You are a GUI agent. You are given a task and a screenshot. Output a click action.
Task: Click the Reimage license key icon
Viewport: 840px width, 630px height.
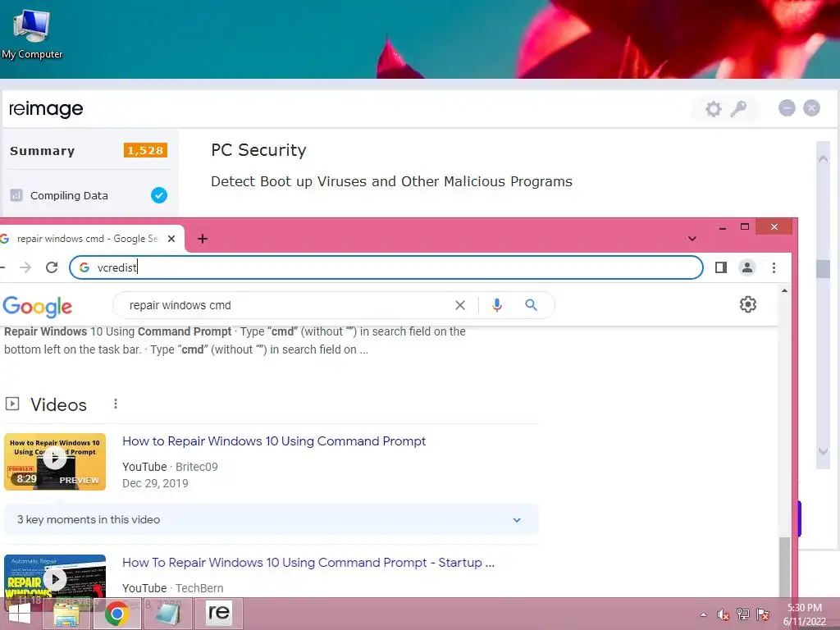click(x=739, y=109)
